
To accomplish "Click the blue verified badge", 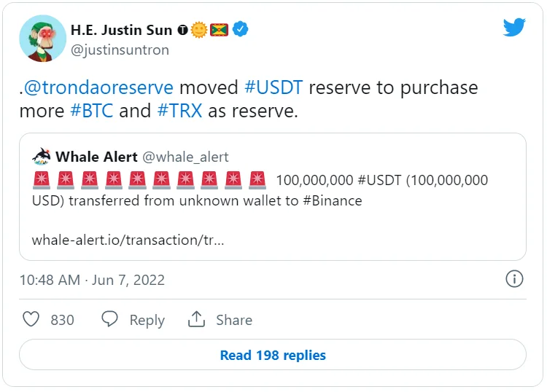I will click(241, 30).
